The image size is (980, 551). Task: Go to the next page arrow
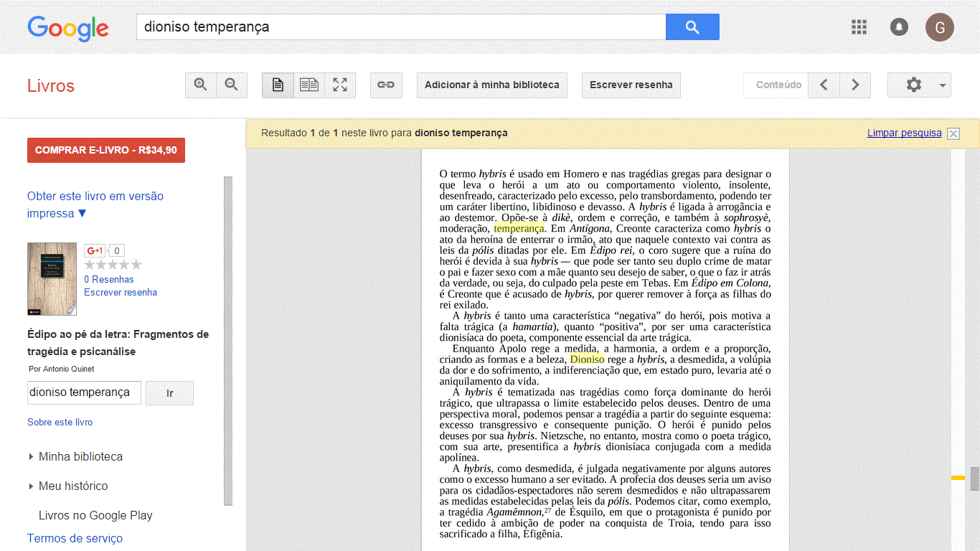855,85
